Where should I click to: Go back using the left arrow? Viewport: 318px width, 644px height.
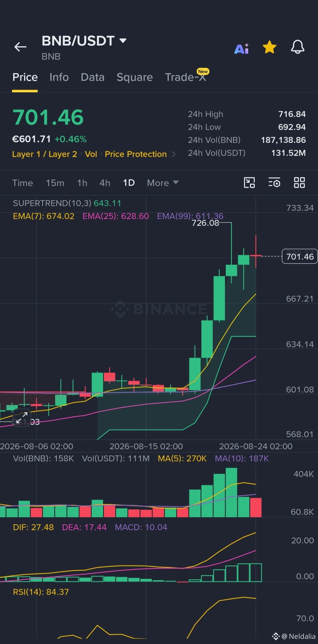pos(20,47)
